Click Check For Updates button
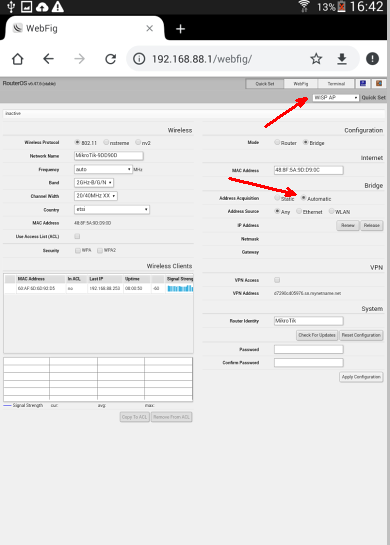The width and height of the screenshot is (390, 545). (x=317, y=335)
